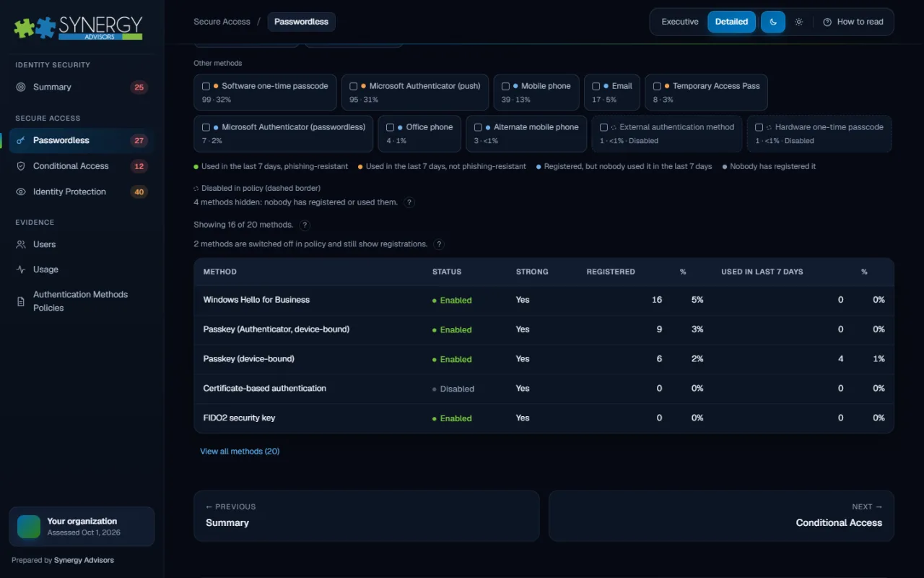Open help beside switched off in policy note
This screenshot has height=578, width=924.
pyautogui.click(x=439, y=245)
